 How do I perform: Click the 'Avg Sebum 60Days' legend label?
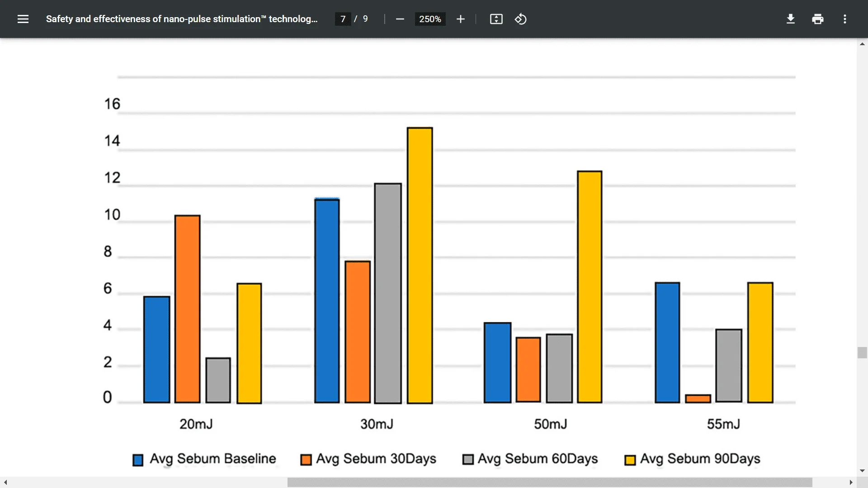point(538,459)
